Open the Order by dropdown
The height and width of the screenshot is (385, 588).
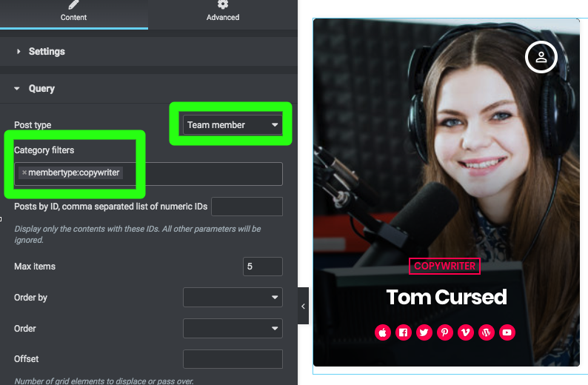[233, 298]
